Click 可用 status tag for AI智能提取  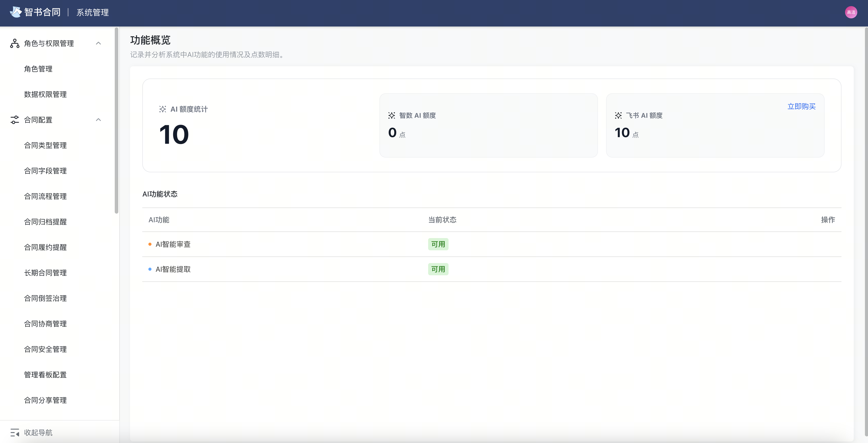click(438, 269)
